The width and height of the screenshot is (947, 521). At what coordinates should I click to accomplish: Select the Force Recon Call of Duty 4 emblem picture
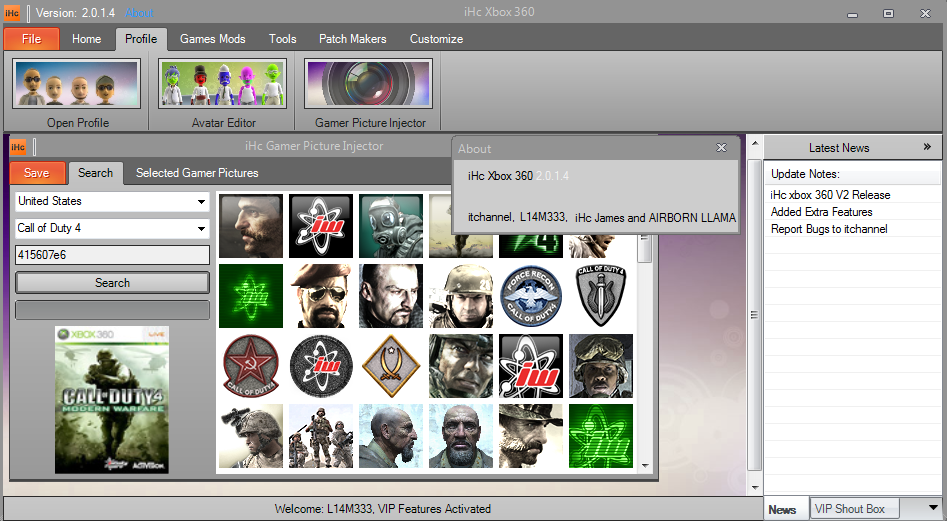531,296
